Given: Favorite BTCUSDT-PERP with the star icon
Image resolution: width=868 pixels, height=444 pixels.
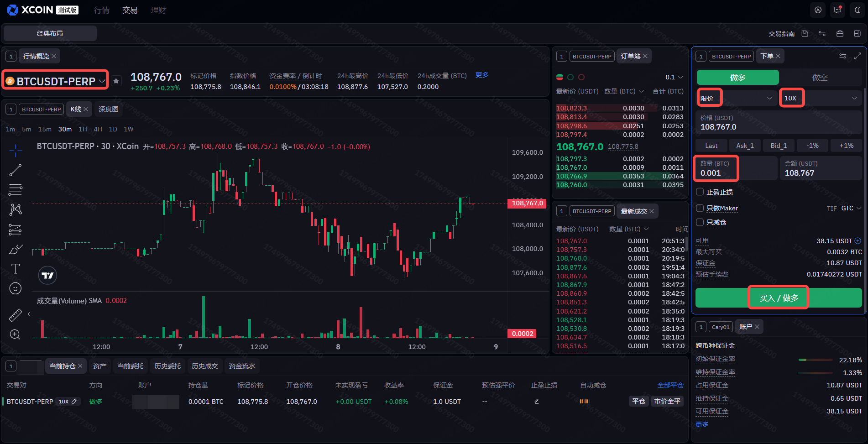Looking at the screenshot, I should (116, 81).
